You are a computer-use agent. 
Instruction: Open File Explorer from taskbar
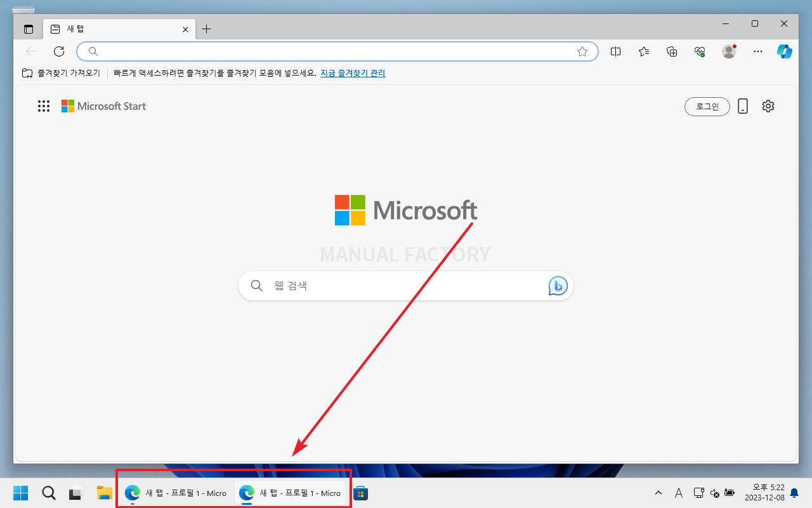(x=105, y=493)
